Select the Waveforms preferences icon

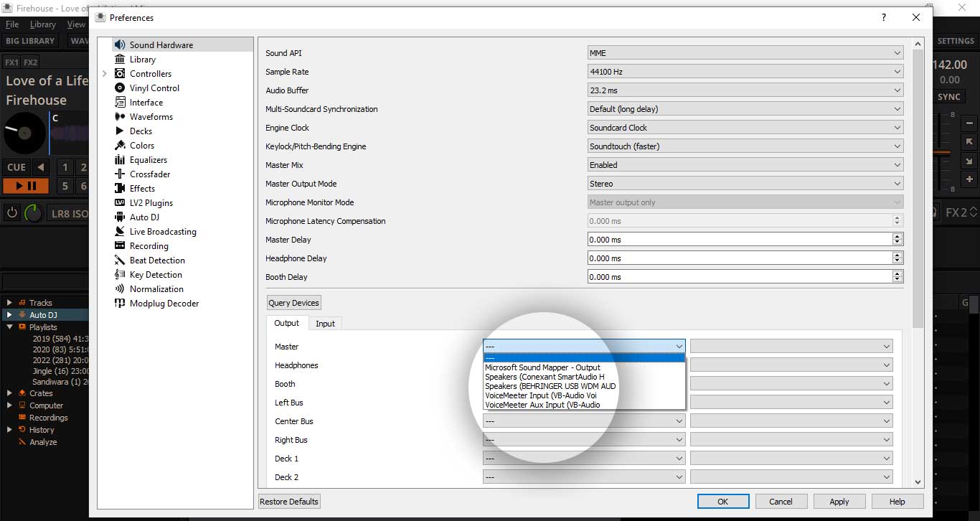(x=120, y=117)
